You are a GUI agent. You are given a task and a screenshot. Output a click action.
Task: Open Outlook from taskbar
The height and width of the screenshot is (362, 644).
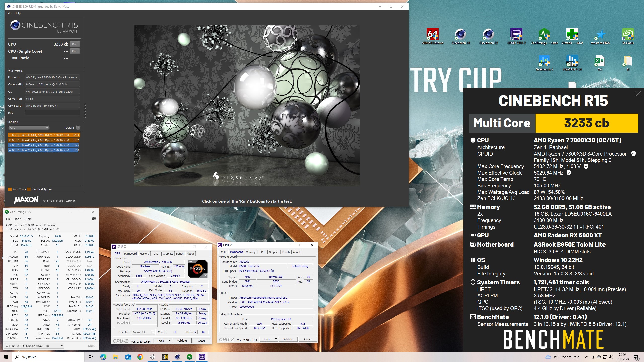128,357
